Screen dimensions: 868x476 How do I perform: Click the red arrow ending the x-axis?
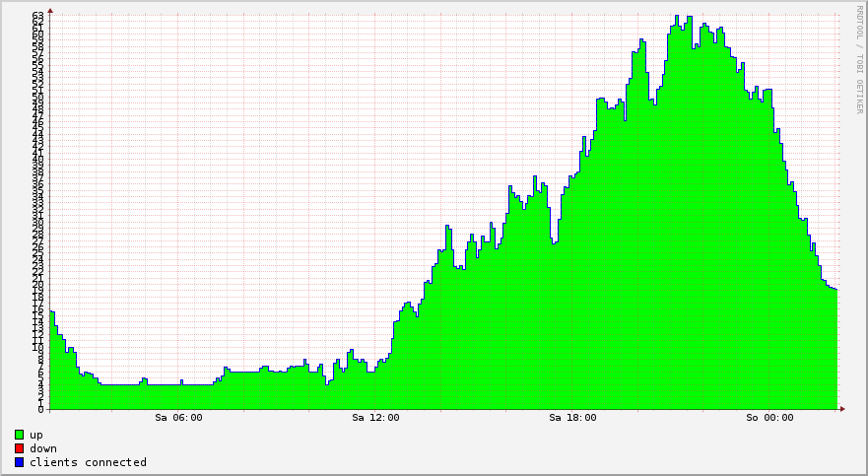click(x=842, y=408)
